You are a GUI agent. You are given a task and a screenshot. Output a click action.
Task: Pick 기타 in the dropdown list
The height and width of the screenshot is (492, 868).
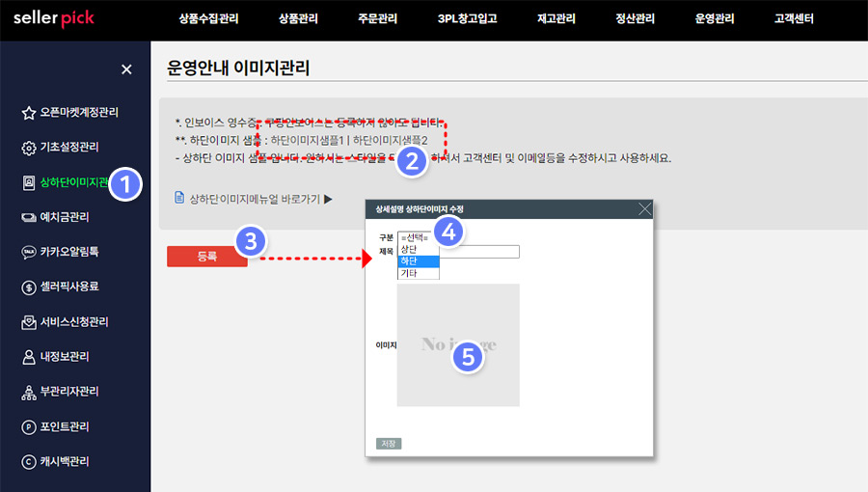[418, 273]
